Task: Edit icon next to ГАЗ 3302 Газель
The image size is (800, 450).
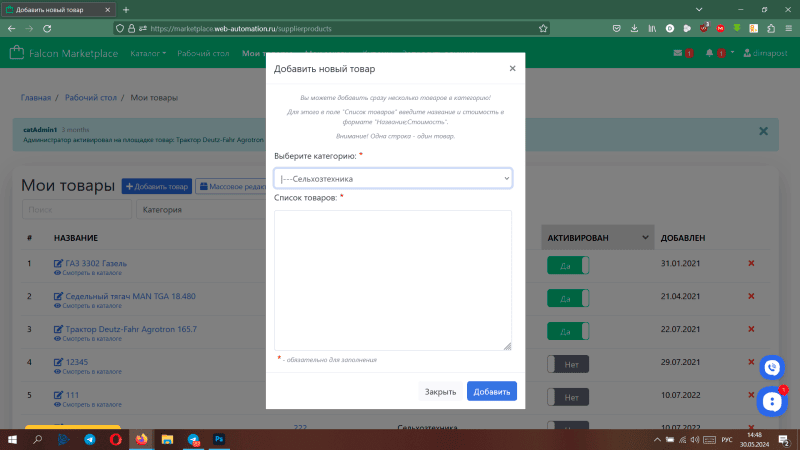Action: (x=58, y=263)
